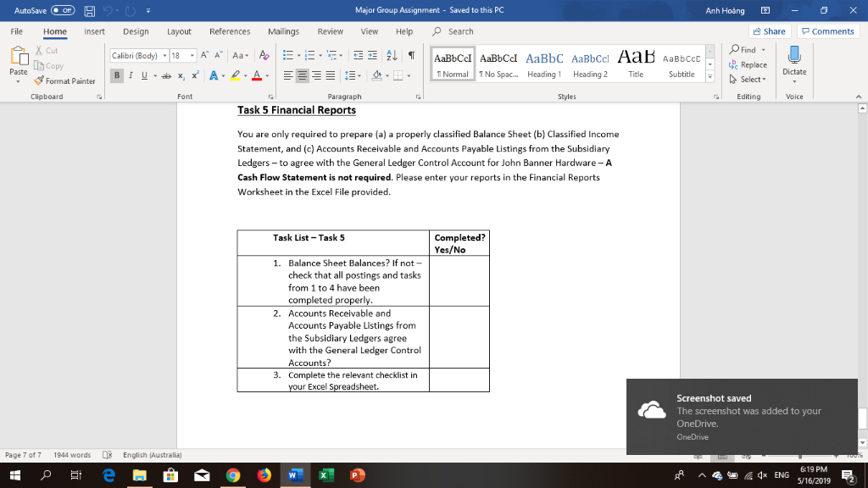Select the red Font Color swatch
Screen dimensions: 868x488
coord(257,75)
